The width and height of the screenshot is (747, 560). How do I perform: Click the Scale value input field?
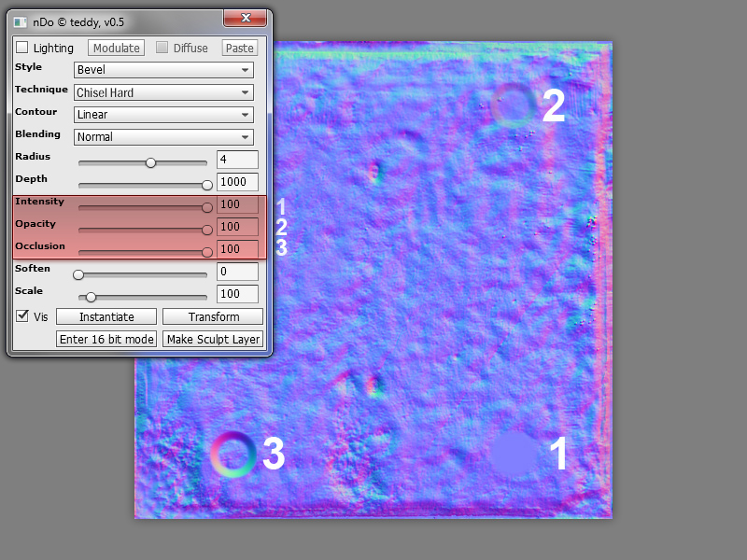(237, 294)
